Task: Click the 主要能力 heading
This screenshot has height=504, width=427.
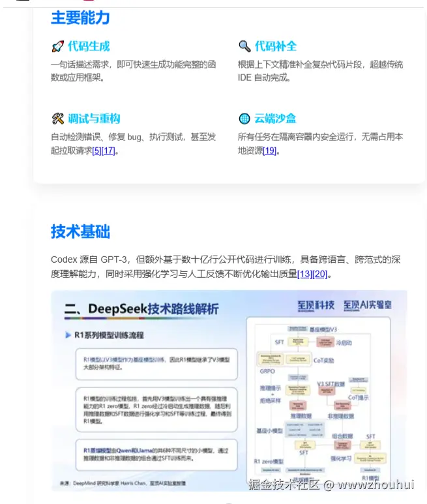Action: 80,18
